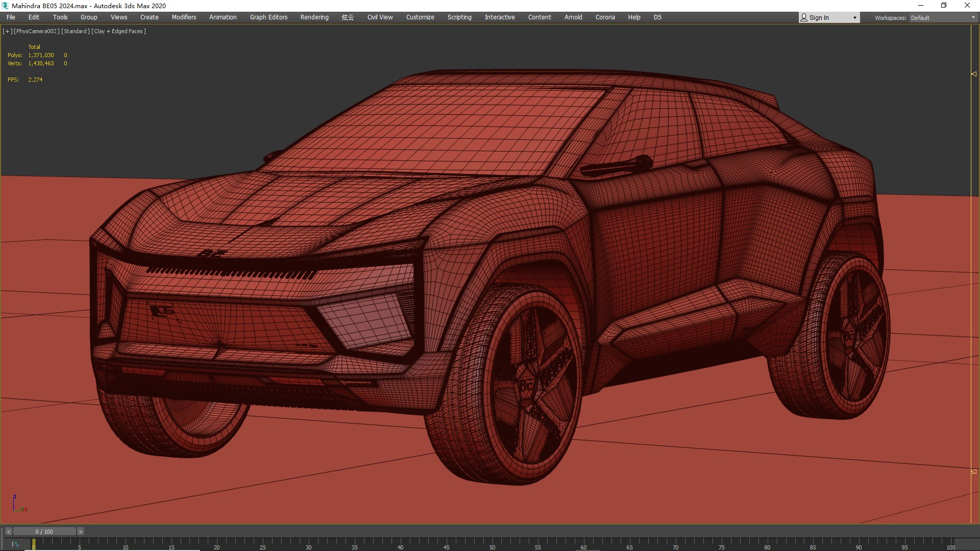Click the next frame arrow on time slider
980x551 pixels.
click(80, 532)
